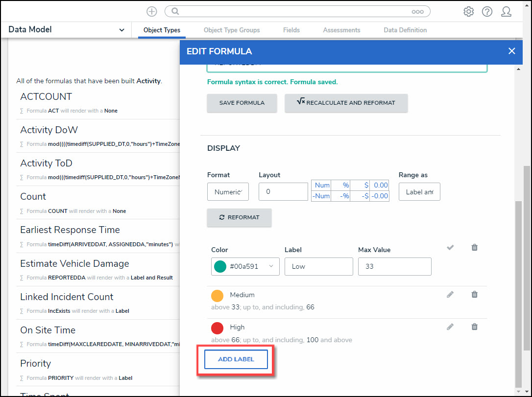Delete the High label with trash icon
The width and height of the screenshot is (532, 397).
(x=474, y=327)
